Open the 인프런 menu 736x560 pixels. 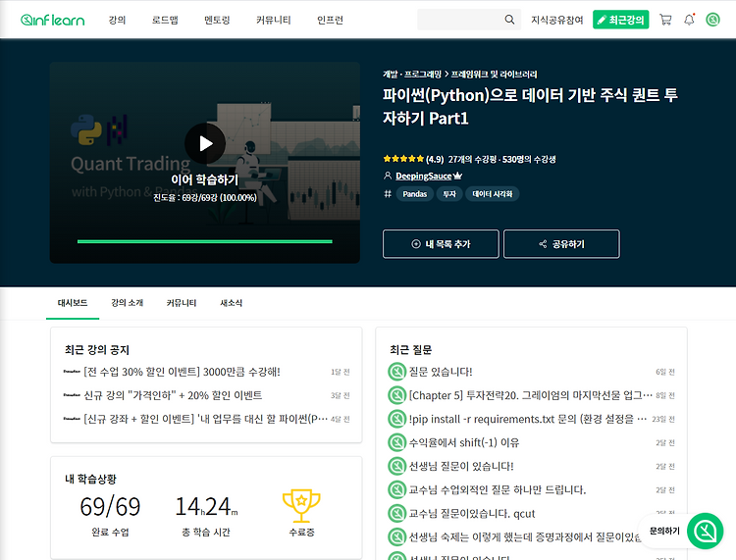[x=330, y=20]
